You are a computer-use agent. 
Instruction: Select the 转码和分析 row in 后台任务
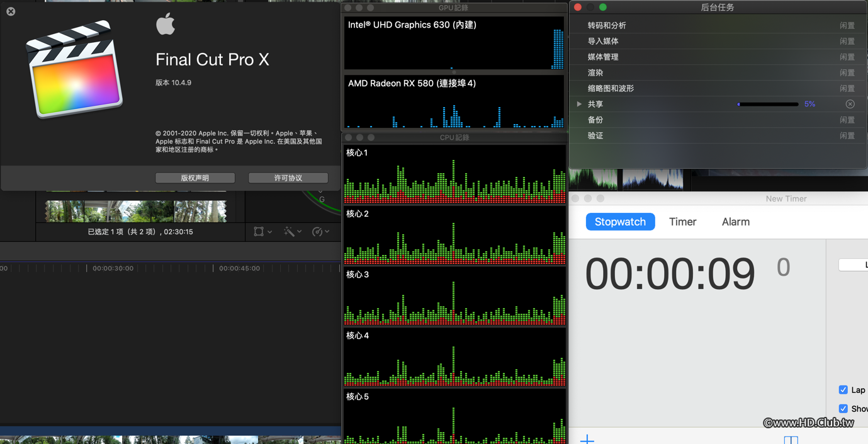tap(718, 25)
